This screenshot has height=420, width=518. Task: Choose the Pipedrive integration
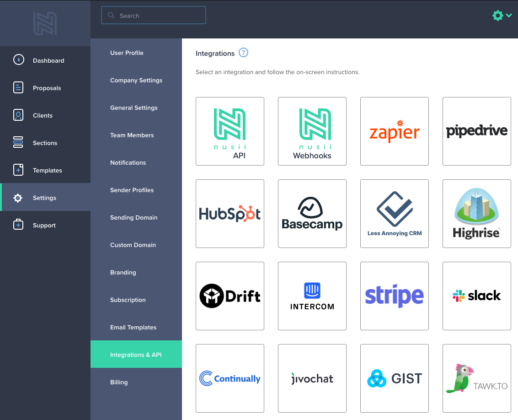pos(477,131)
